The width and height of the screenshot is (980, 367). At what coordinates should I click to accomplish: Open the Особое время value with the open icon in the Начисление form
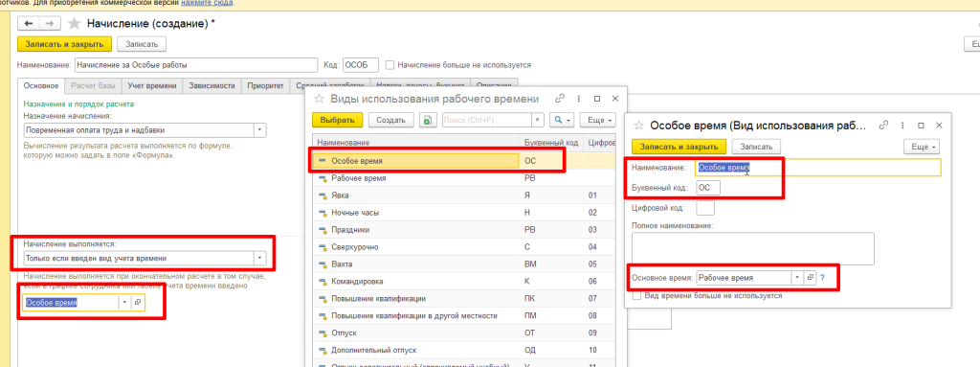click(138, 303)
